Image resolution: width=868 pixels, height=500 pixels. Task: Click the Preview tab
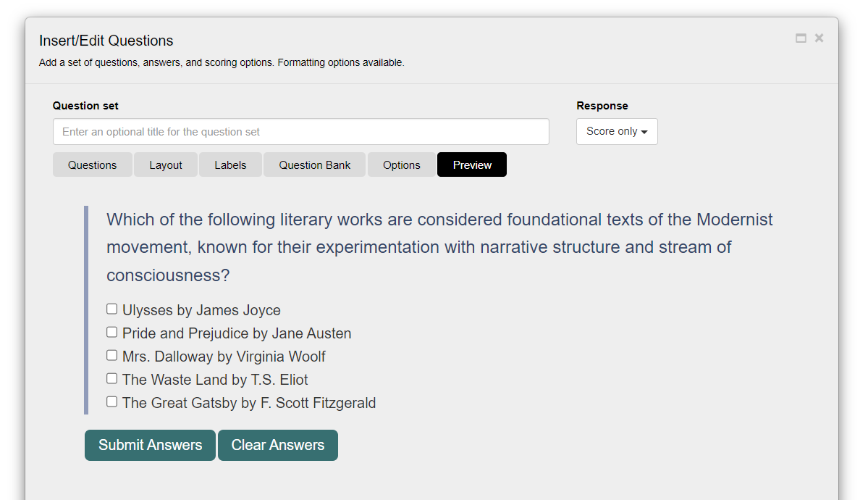pos(472,164)
